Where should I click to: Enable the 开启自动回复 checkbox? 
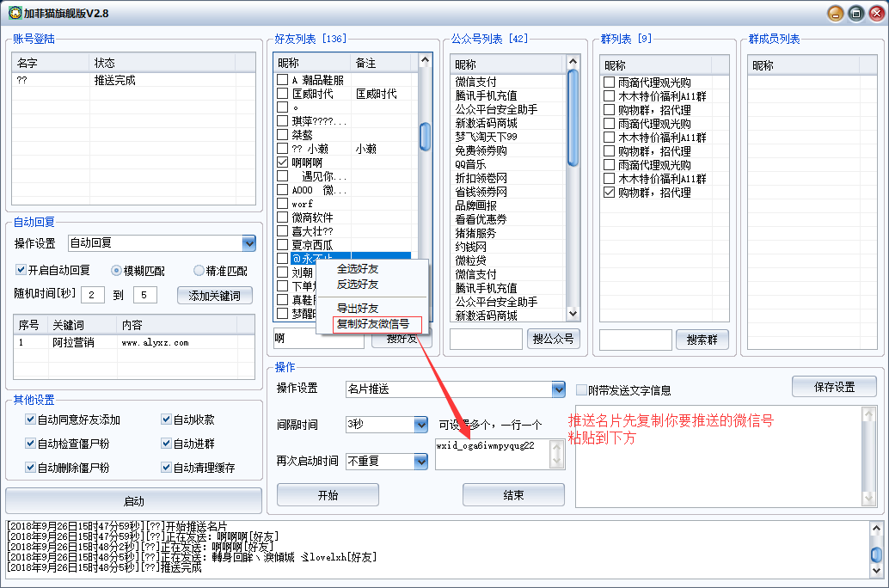(x=21, y=271)
